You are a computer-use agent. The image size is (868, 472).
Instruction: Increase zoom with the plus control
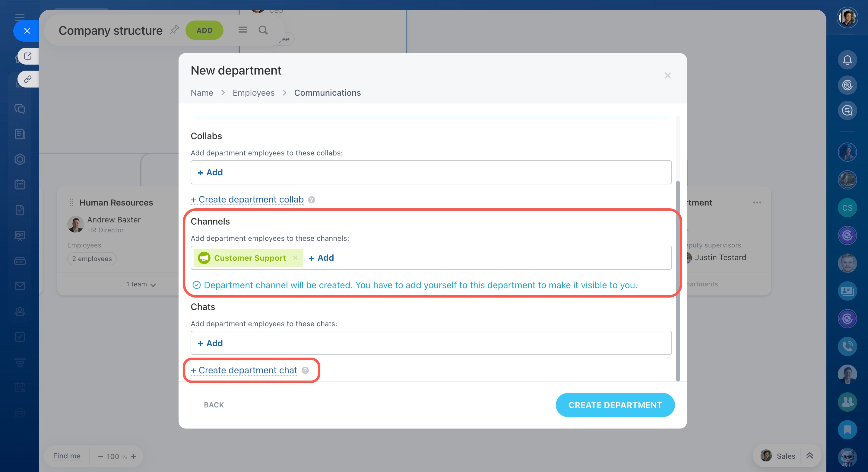(x=134, y=456)
